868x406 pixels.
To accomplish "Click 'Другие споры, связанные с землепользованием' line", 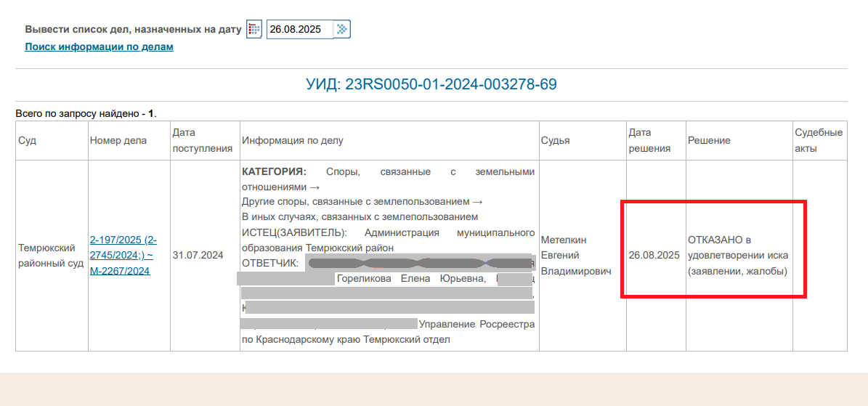I will coord(362,202).
